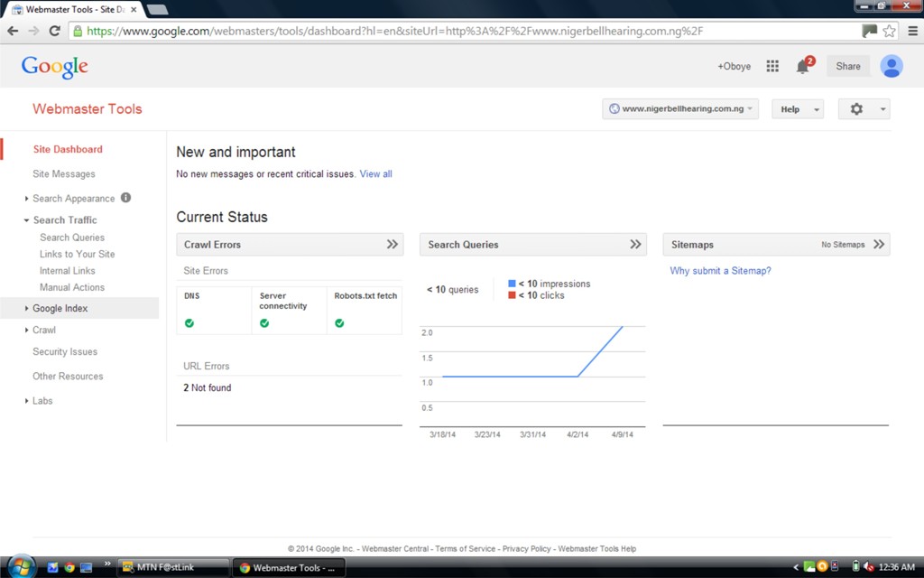The height and width of the screenshot is (578, 924).
Task: Open Terms of Service footer link
Action: pyautogui.click(x=465, y=548)
